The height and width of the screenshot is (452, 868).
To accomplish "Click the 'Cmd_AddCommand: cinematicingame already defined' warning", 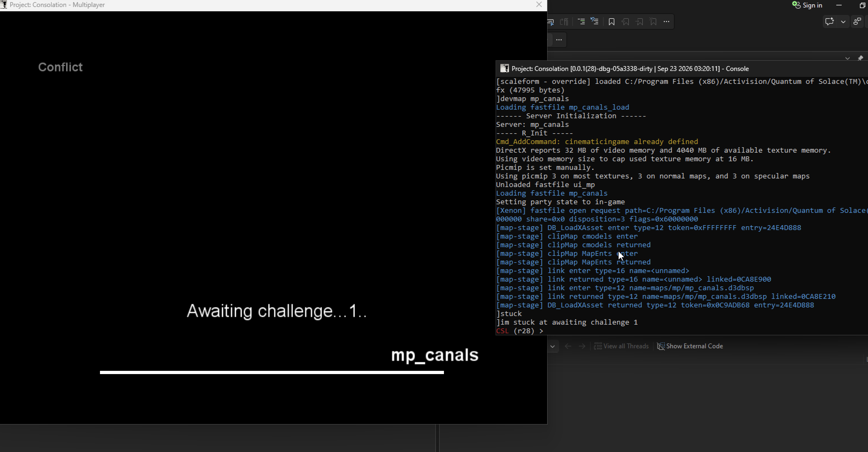I will coord(597,142).
